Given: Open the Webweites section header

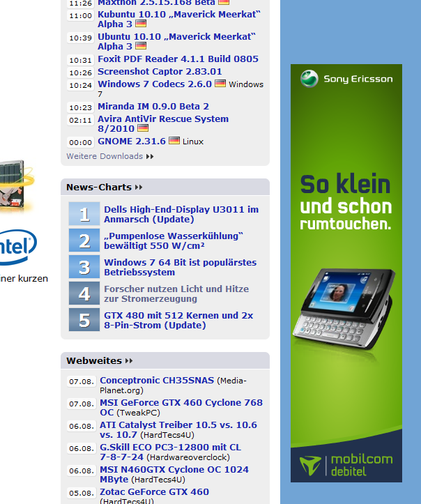Looking at the screenshot, I should point(94,360).
